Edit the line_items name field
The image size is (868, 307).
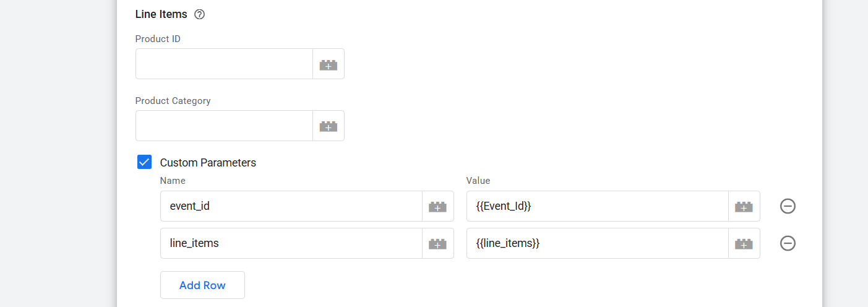point(291,243)
